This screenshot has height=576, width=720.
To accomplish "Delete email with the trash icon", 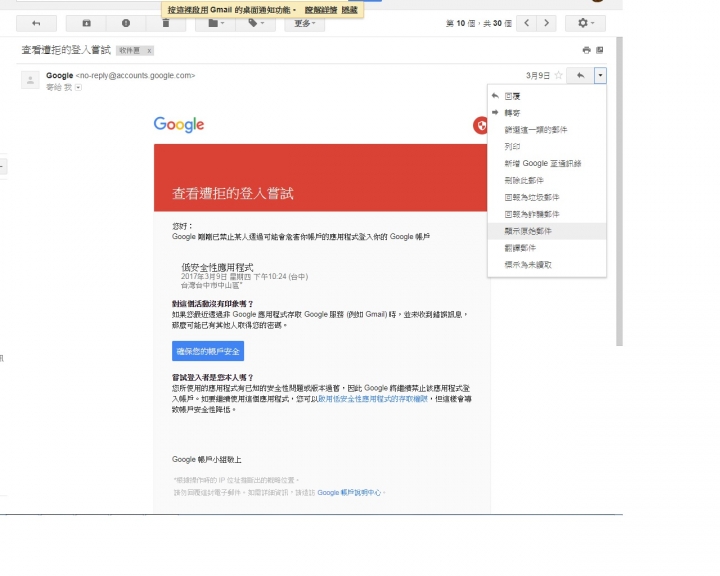I will [x=166, y=23].
